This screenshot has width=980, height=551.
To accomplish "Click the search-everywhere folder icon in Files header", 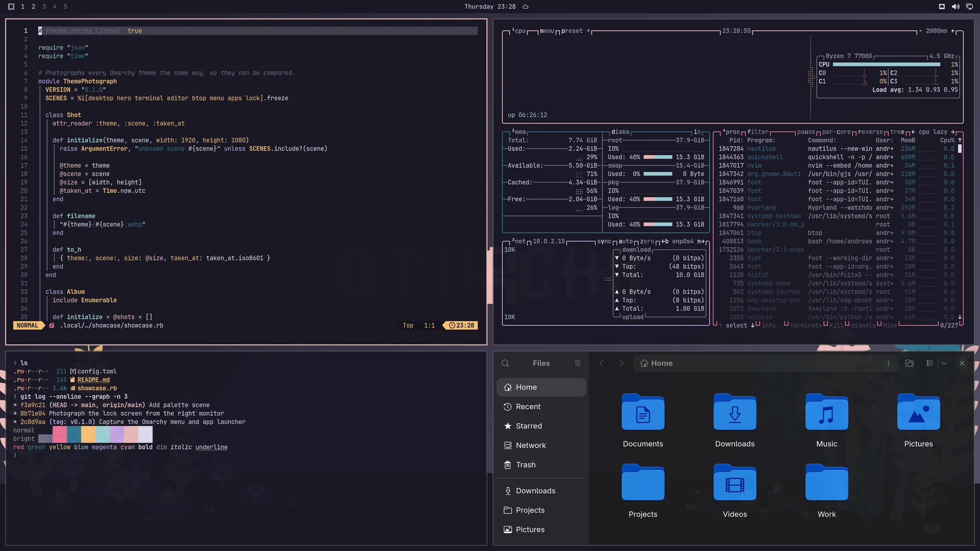I will click(x=909, y=363).
